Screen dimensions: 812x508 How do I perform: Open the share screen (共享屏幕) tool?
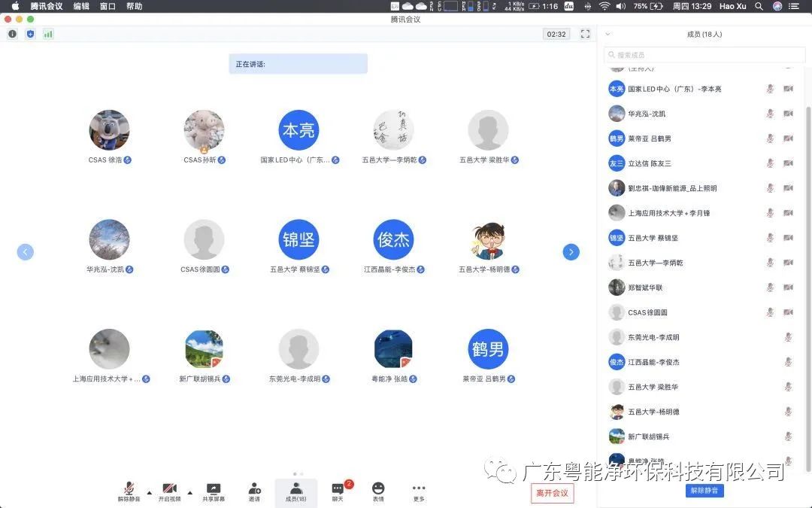click(214, 492)
